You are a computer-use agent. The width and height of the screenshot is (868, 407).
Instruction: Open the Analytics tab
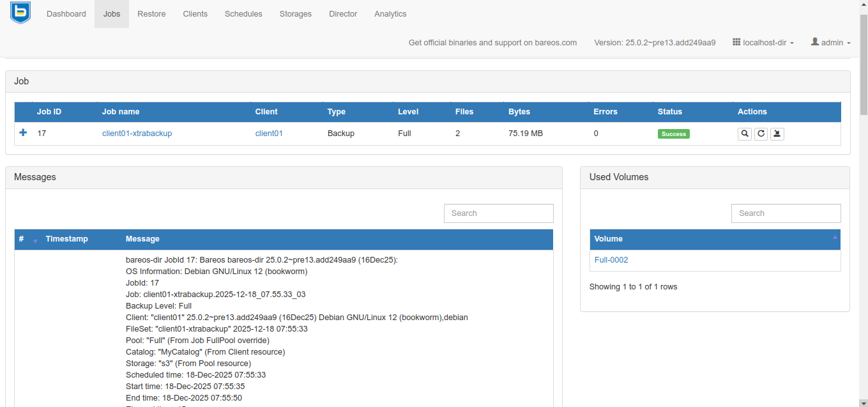[x=390, y=14]
